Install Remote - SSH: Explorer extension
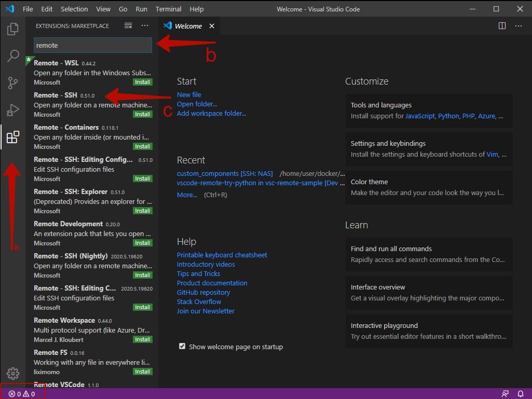Screen dimensions: 532x399 tap(143, 211)
